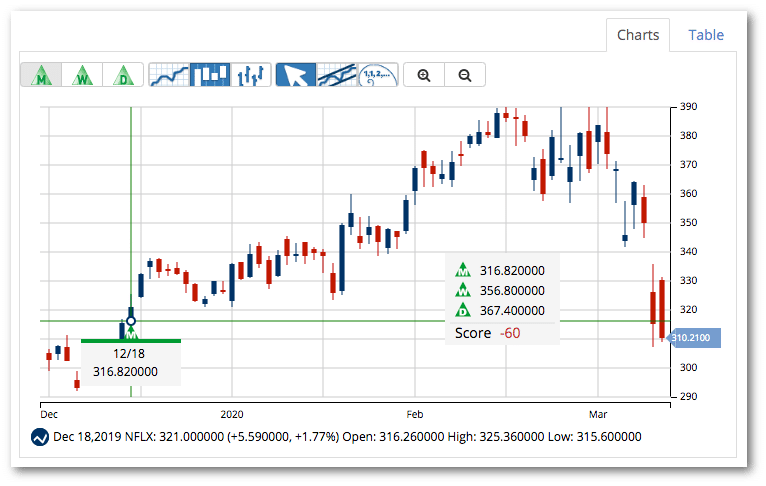Click the Dec 18,2019 NFLX quote text
Image resolution: width=766 pixels, height=486 pixels.
tap(196, 437)
